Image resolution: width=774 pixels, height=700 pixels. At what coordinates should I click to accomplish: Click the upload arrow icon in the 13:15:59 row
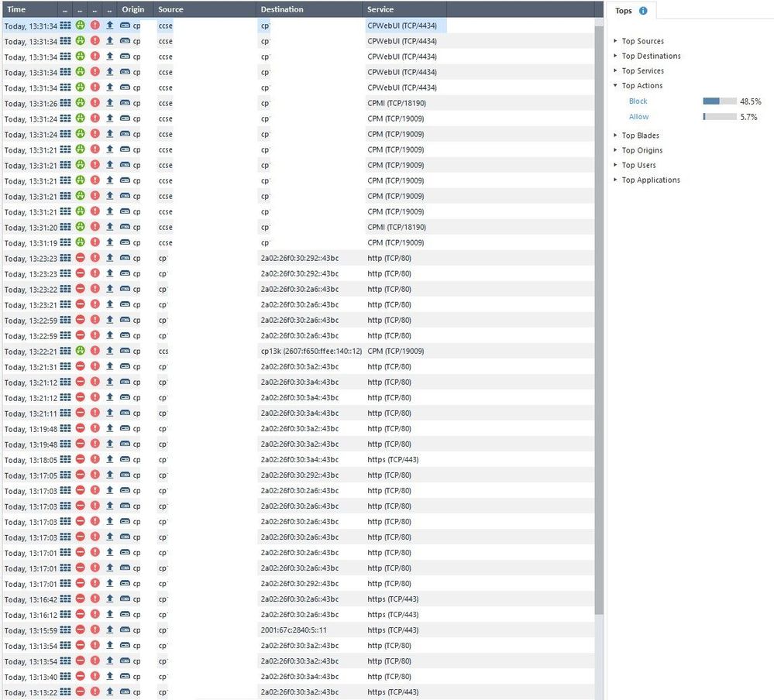(109, 630)
